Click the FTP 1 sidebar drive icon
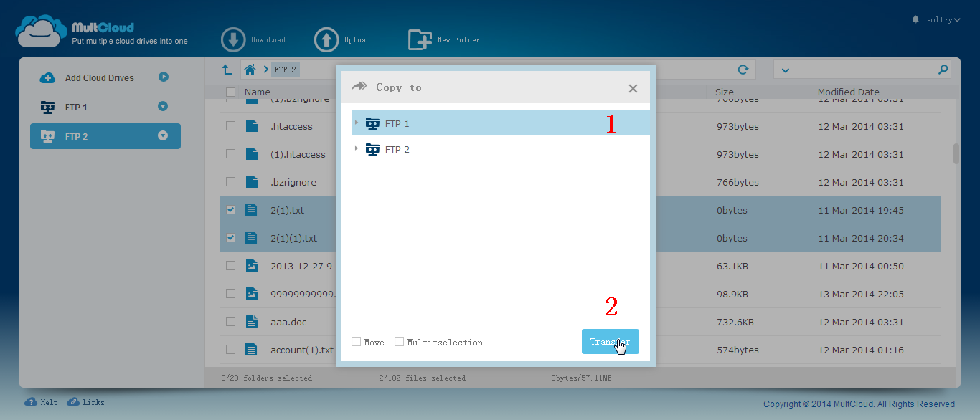The height and width of the screenshot is (420, 980). pos(47,107)
